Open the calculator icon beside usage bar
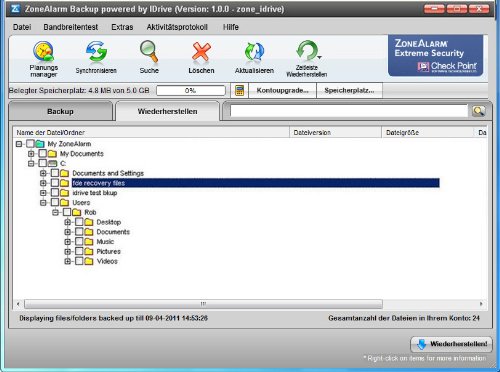The height and width of the screenshot is (372, 500). pyautogui.click(x=239, y=90)
